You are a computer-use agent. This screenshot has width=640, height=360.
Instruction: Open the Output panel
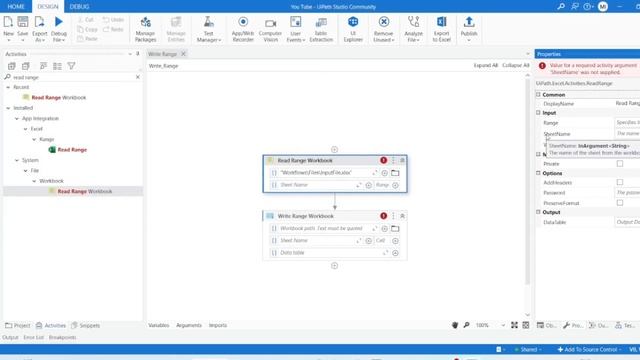(x=10, y=338)
